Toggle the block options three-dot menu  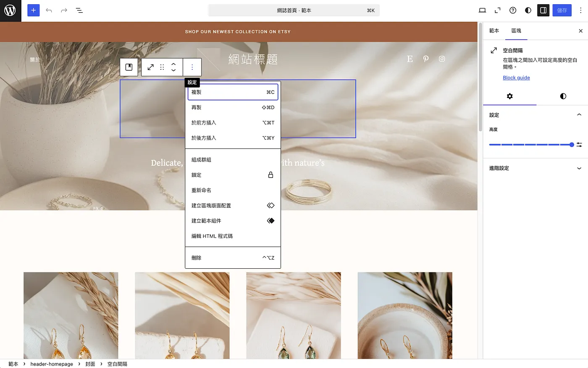tap(192, 67)
